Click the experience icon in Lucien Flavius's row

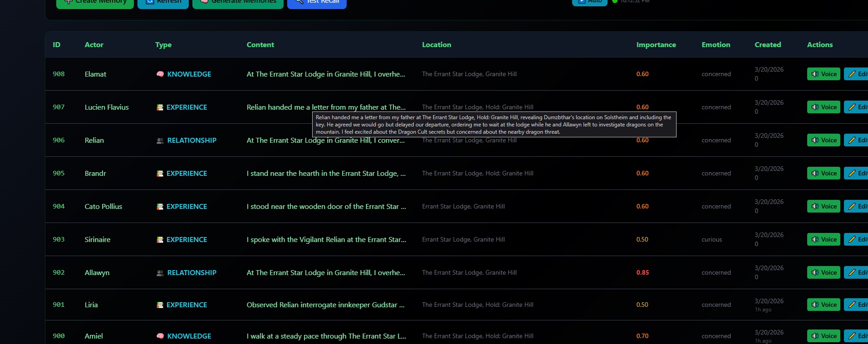[160, 107]
